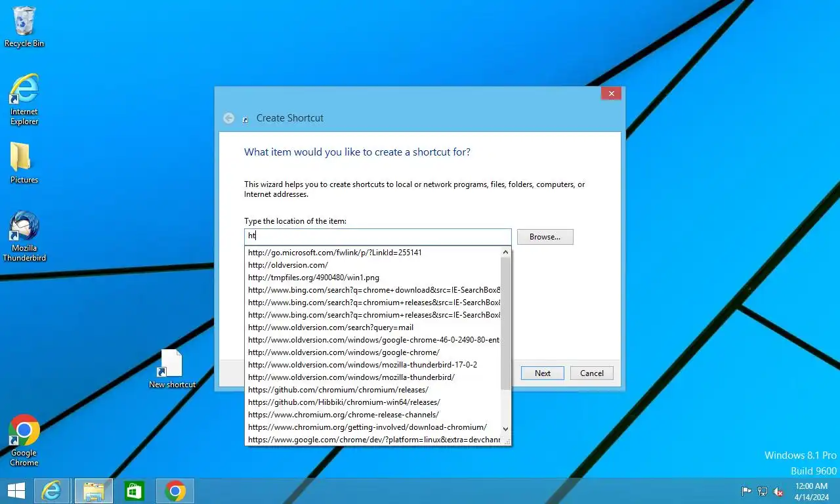Select suggestion chromium.org/chrome-release-channels/
This screenshot has height=504, width=840.
[x=373, y=415]
